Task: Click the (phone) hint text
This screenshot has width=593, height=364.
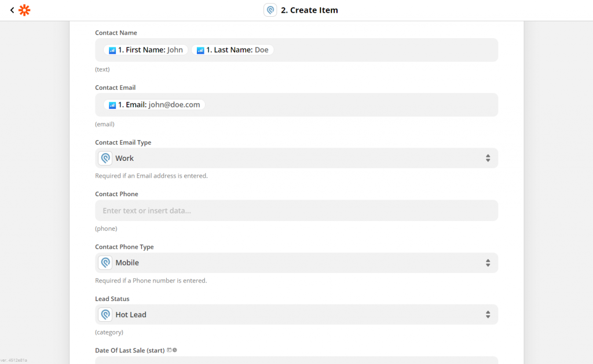Action: pyautogui.click(x=107, y=229)
